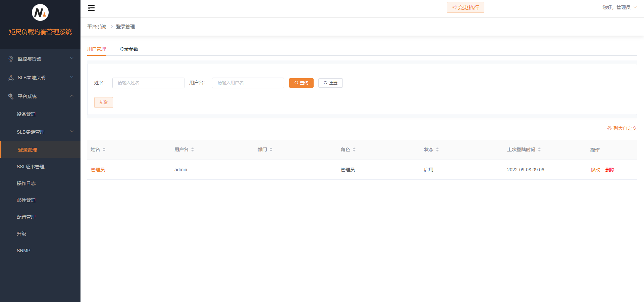Click the sort icon on 姓名 column

[x=104, y=150]
